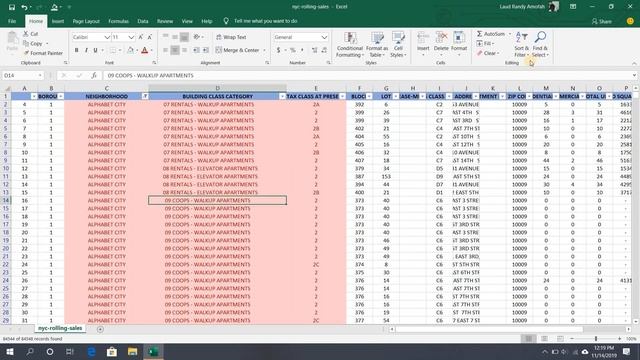Insert cells with Insert button
Viewport: 640px width, 360px height.
pos(423,44)
